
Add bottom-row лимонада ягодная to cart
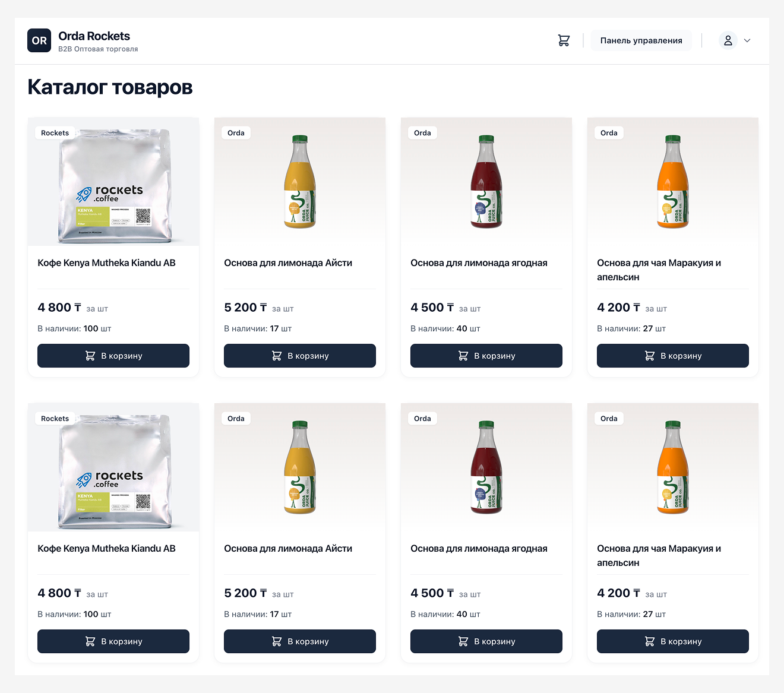(x=486, y=641)
